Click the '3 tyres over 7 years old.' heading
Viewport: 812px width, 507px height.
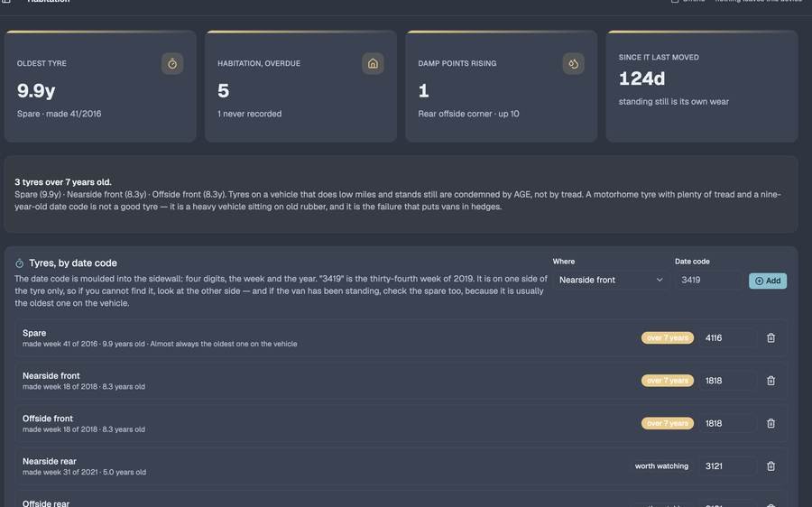(x=63, y=181)
